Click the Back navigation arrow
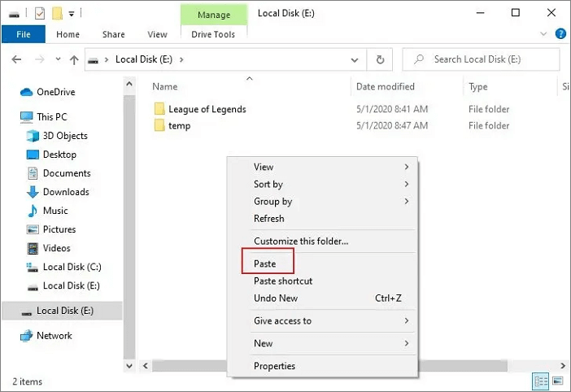 (15, 59)
